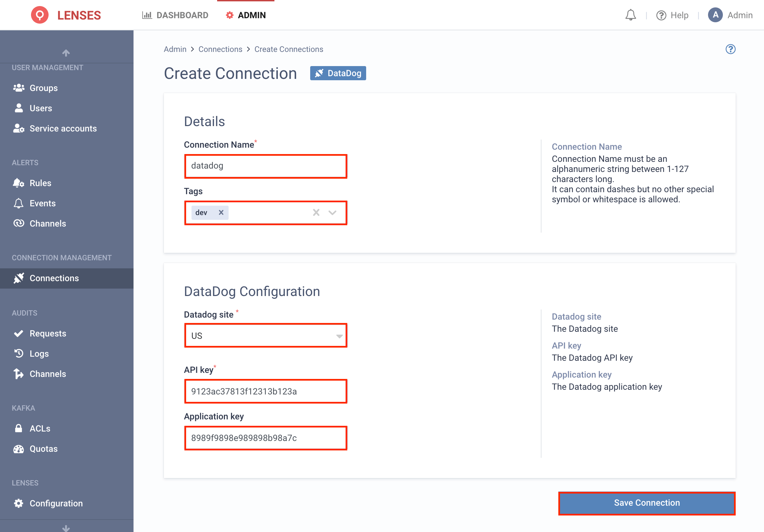Expand the Tags dropdown chevron
The width and height of the screenshot is (764, 532).
(333, 212)
